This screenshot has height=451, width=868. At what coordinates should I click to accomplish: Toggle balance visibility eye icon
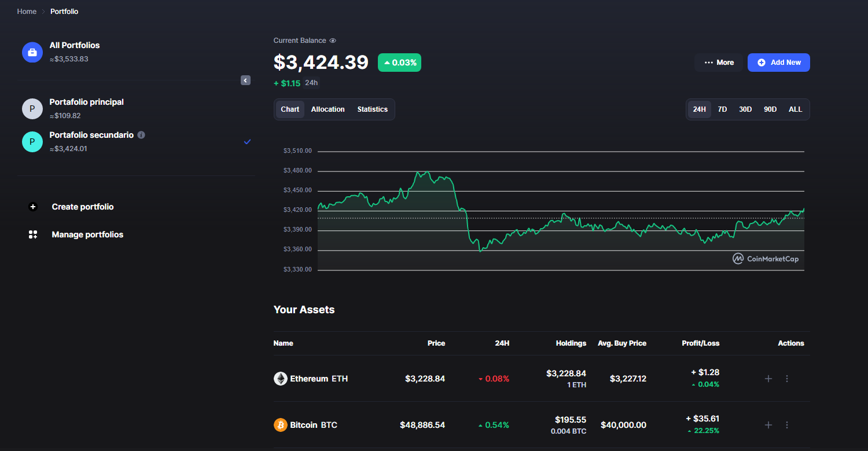(x=333, y=41)
